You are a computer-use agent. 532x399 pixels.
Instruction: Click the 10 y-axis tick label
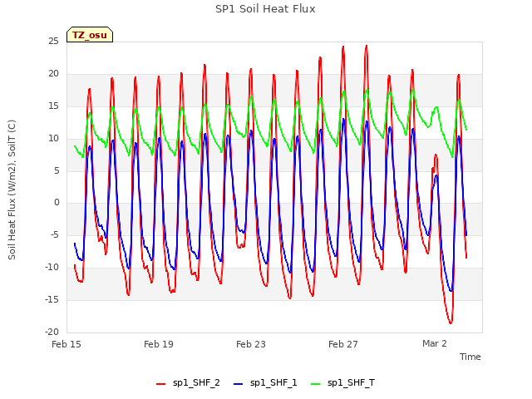click(53, 139)
